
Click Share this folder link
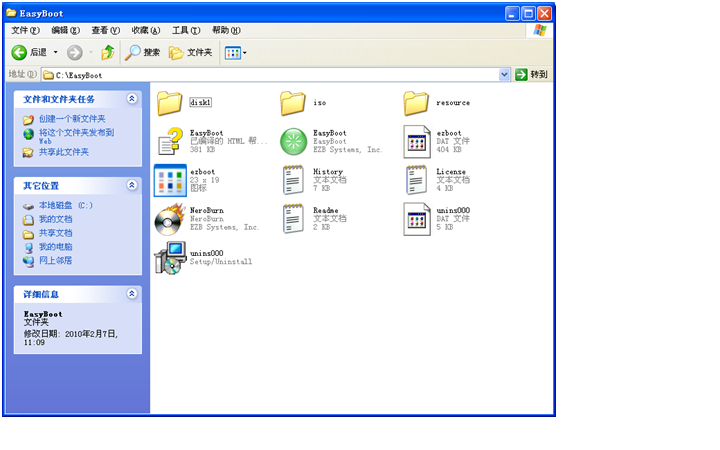(64, 152)
